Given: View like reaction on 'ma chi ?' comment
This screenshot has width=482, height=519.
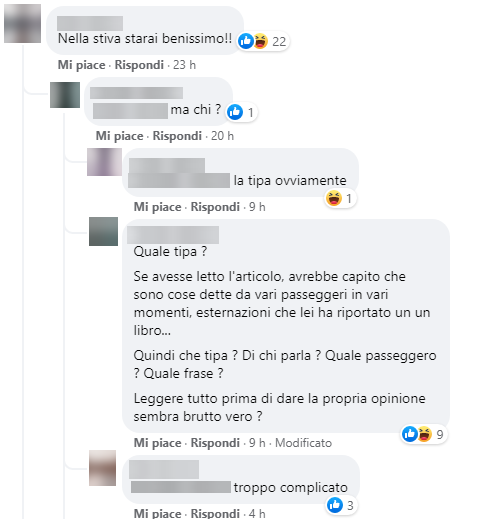Looking at the screenshot, I should coord(241,112).
